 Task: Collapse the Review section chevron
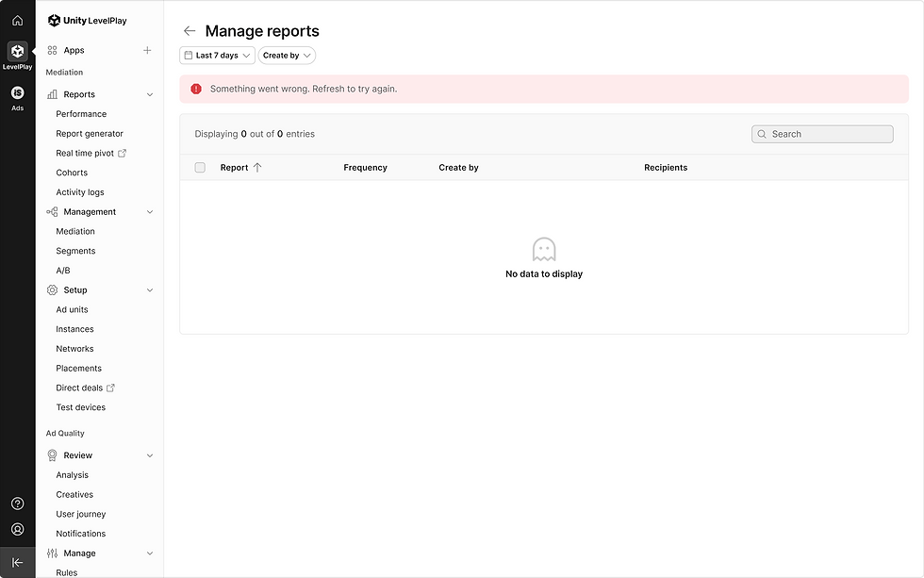click(x=150, y=455)
